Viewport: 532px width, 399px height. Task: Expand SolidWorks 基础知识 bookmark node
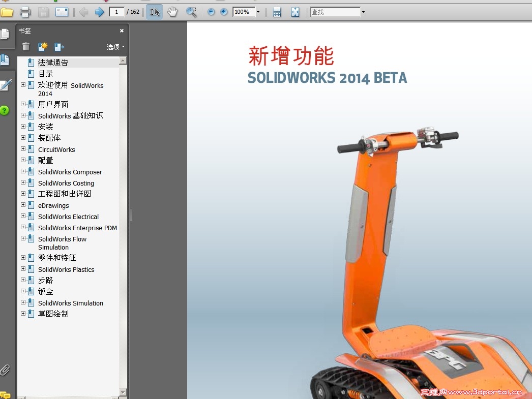click(x=23, y=115)
